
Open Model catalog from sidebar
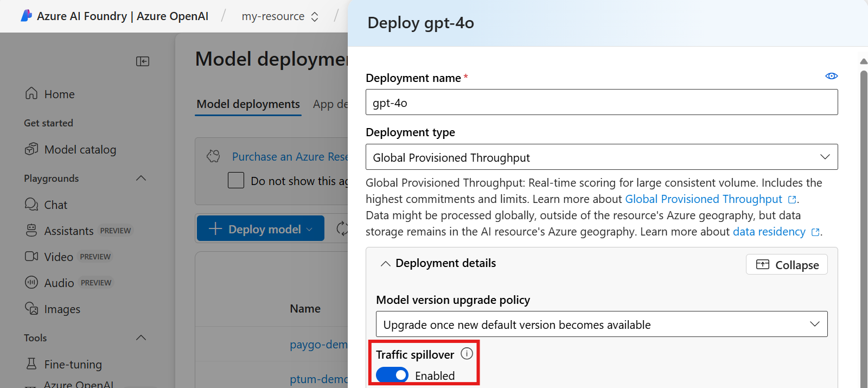point(80,150)
